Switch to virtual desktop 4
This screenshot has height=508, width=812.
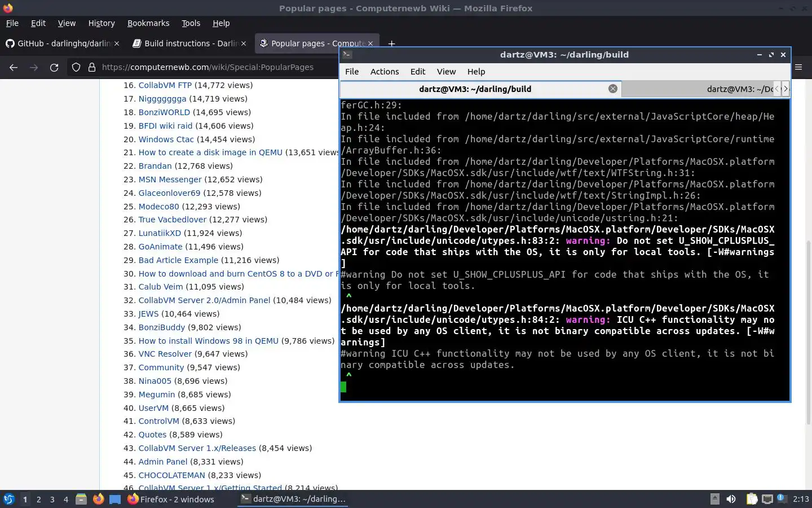(x=66, y=499)
